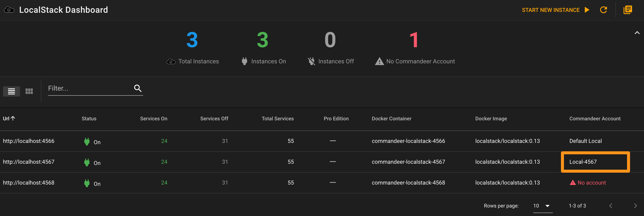Click the START NEW INSTANCE button
This screenshot has height=216, width=644.
(556, 10)
